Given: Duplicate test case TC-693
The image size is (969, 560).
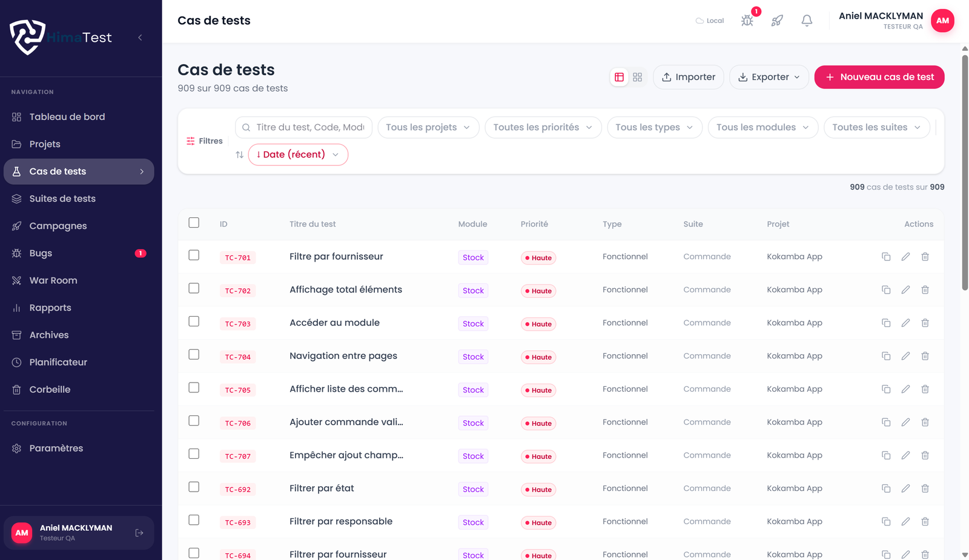Looking at the screenshot, I should coord(886,521).
